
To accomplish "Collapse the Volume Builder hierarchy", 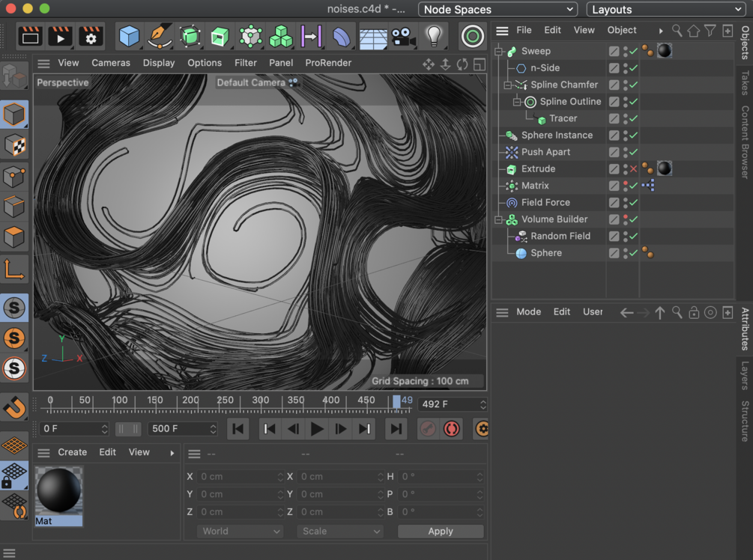I will pyautogui.click(x=498, y=219).
